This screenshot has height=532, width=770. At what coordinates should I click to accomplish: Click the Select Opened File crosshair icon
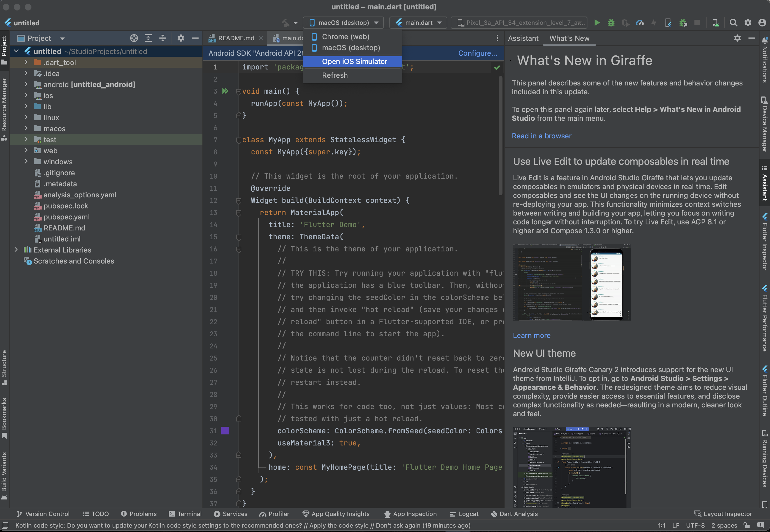134,38
